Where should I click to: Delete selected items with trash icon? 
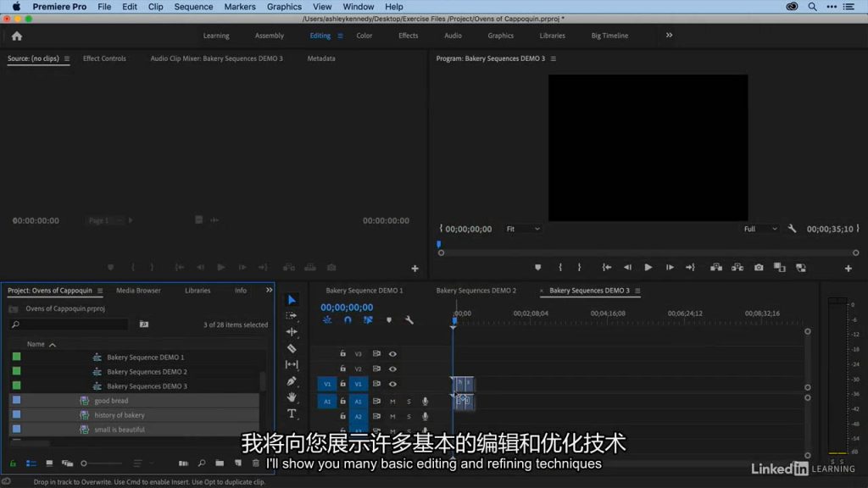point(256,463)
